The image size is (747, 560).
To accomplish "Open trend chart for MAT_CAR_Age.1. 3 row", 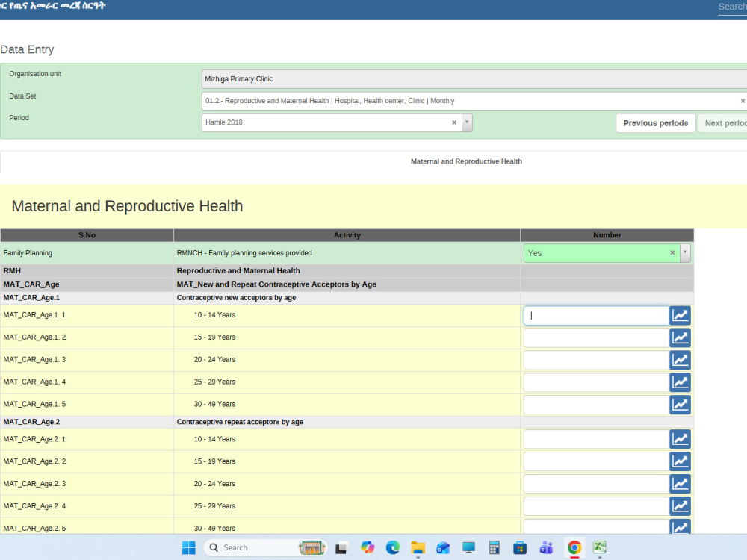I will 680,360.
